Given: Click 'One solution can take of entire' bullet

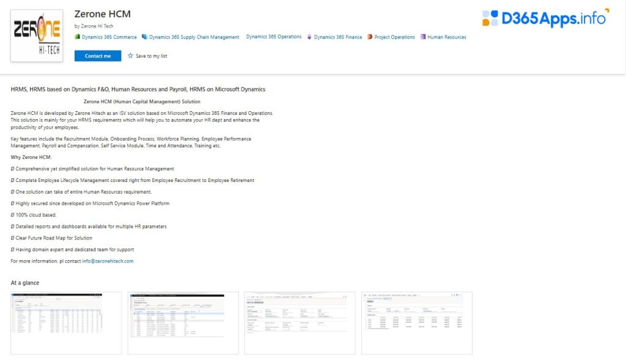Looking at the screenshot, I should (81, 192).
